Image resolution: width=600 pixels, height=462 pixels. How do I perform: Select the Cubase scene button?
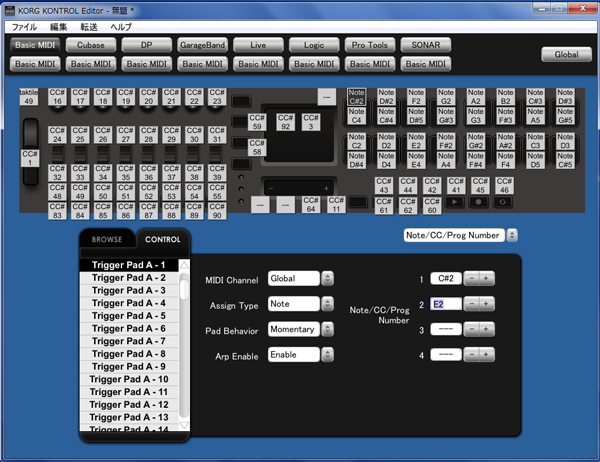pyautogui.click(x=91, y=45)
